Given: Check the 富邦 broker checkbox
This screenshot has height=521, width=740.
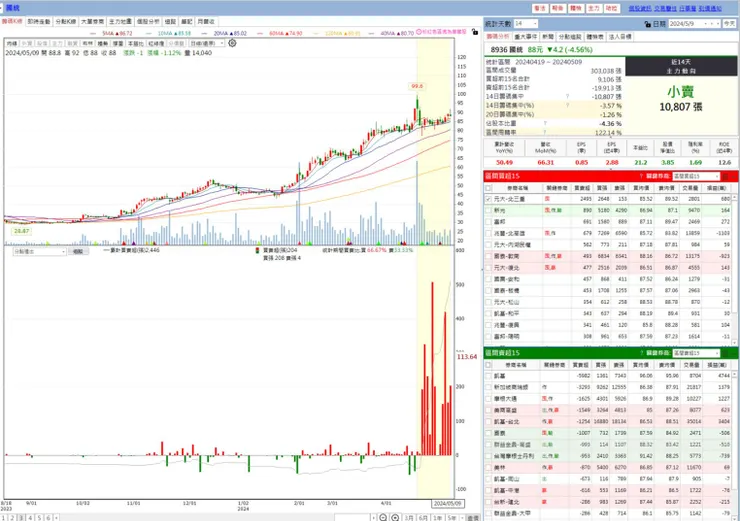Looking at the screenshot, I should (488, 221).
